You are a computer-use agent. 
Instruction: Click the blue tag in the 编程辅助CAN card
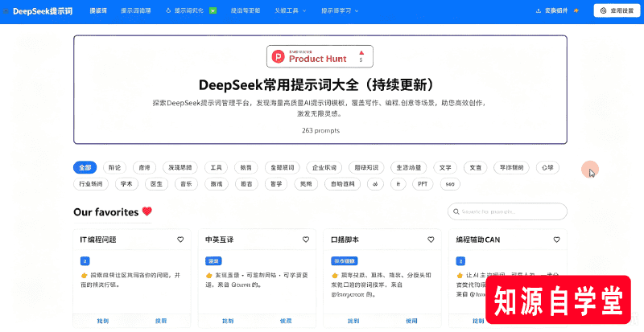(460, 261)
